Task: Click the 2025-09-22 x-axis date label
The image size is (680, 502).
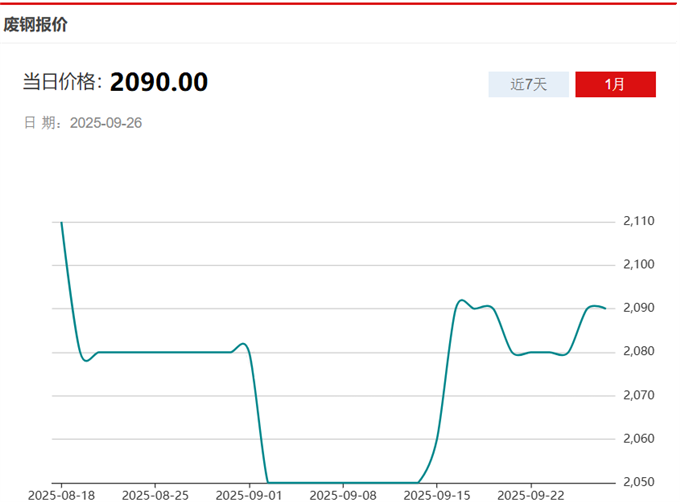Action: pyautogui.click(x=531, y=494)
